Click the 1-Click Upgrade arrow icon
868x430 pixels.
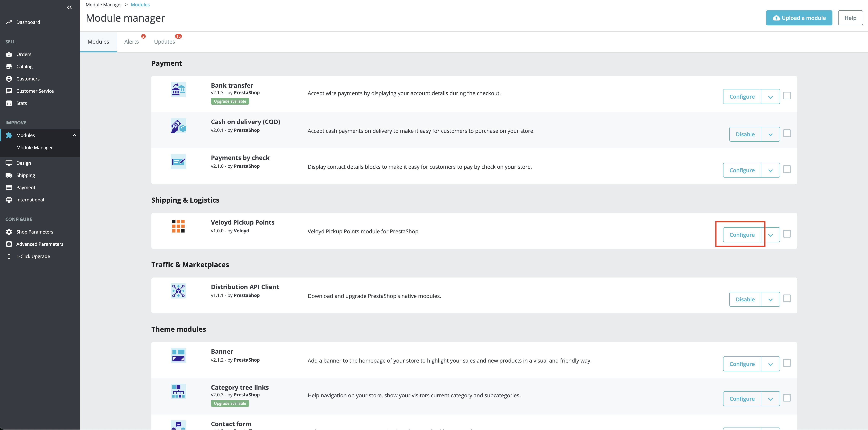(9, 256)
